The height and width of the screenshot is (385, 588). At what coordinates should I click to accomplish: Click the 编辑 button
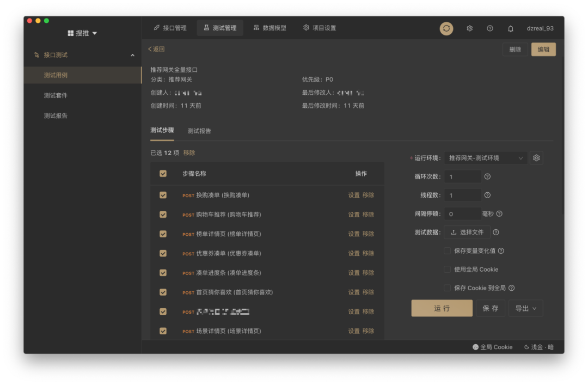pos(543,50)
